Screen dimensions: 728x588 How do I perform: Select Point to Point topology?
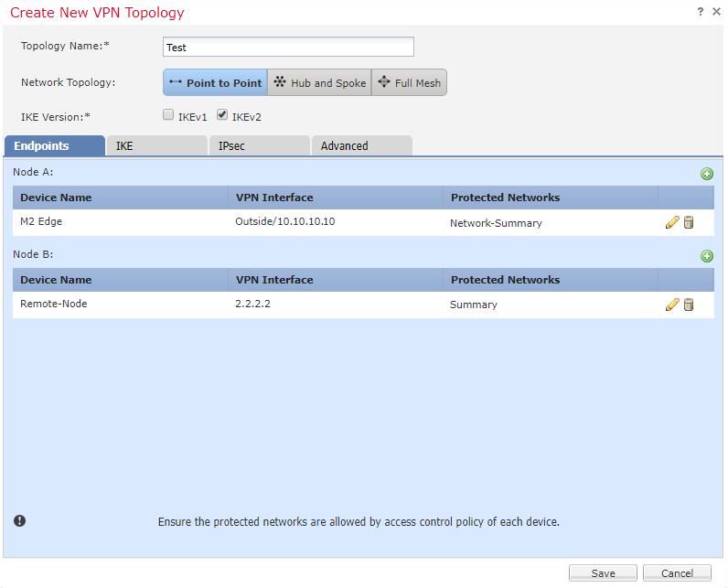(216, 82)
